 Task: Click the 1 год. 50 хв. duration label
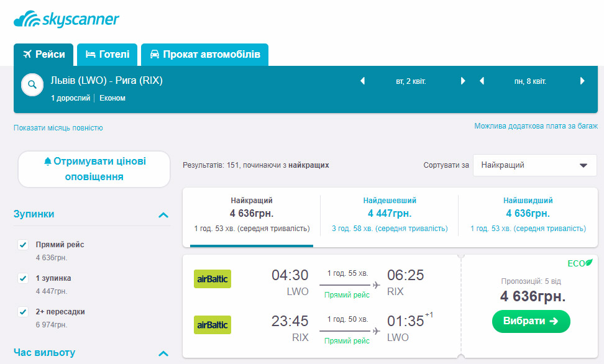(x=347, y=319)
